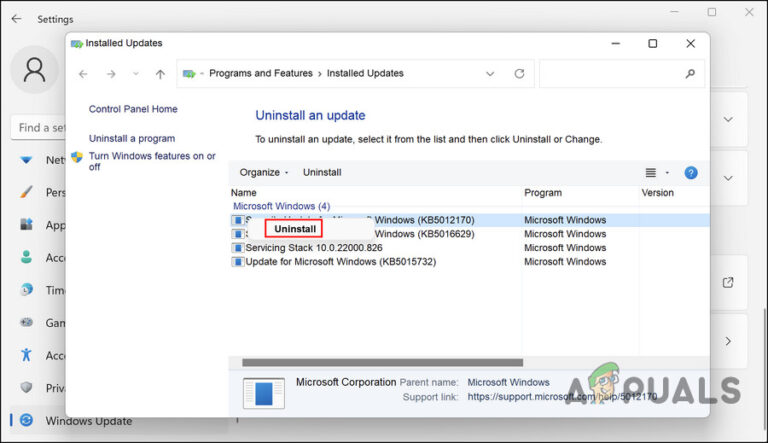
Task: Go back in the Settings window
Action: coord(17,19)
